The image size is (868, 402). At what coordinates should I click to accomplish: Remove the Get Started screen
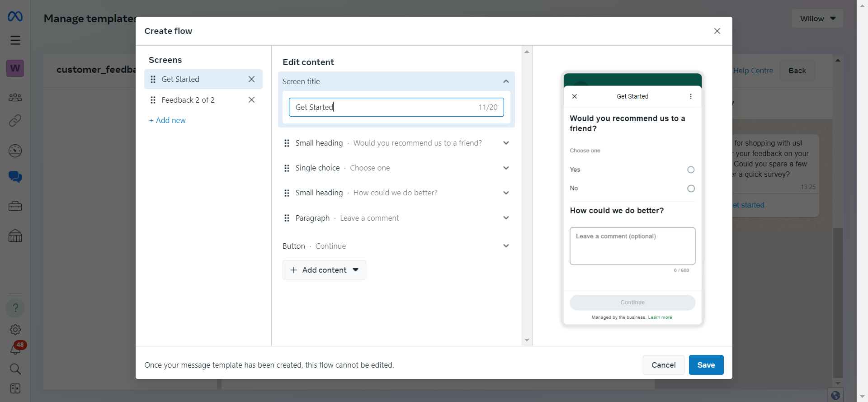[252, 79]
